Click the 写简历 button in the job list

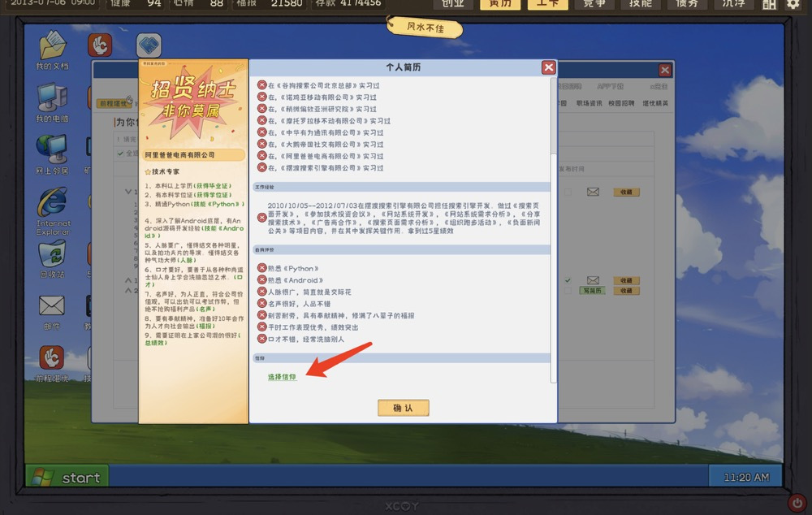click(593, 291)
